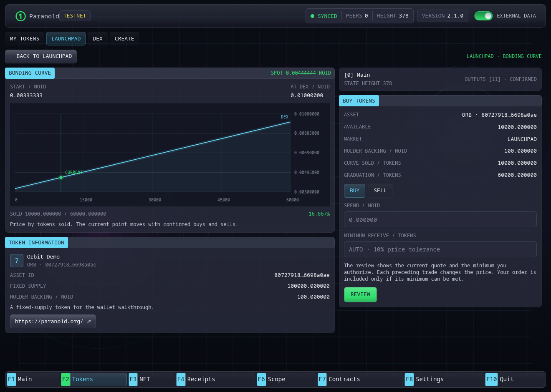This screenshot has height=392, width=551.
Task: Click the SPOT 0.00444444 NOID value
Action: click(x=301, y=73)
